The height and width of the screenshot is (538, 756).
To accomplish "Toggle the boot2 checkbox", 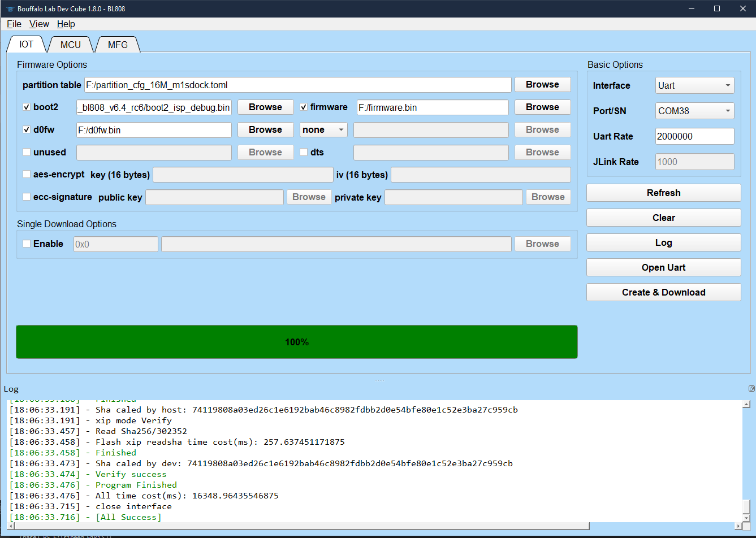I will 26,107.
